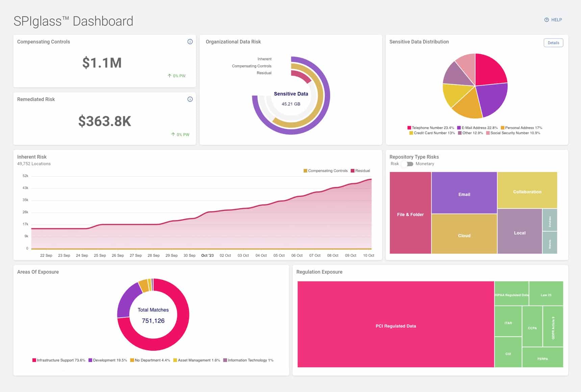
Task: Toggle Asset Management 1.6% legend entry
Action: click(197, 360)
